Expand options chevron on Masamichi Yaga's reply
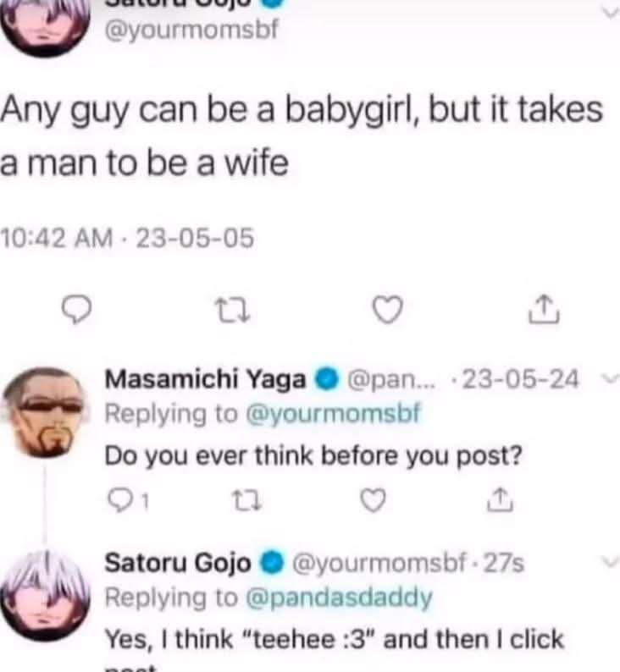The width and height of the screenshot is (620, 672). click(x=612, y=378)
